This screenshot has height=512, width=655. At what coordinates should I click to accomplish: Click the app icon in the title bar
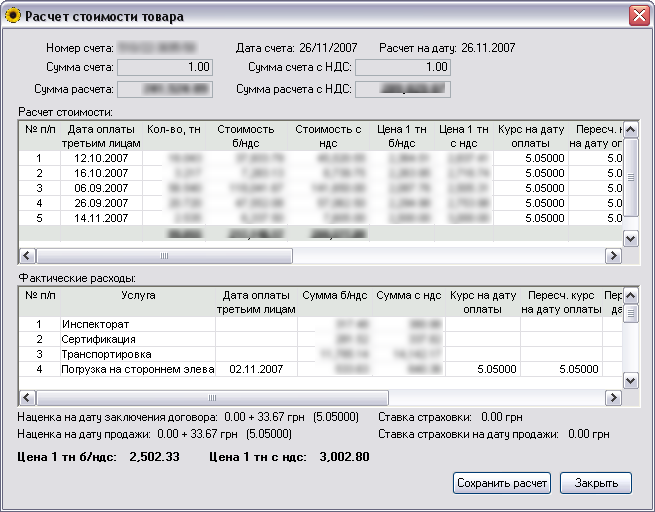point(13,16)
